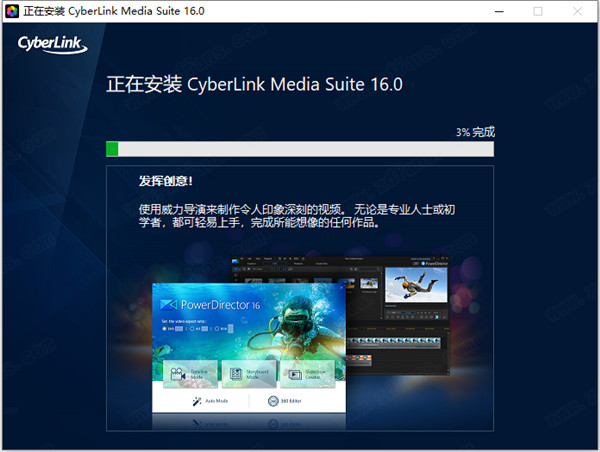Click the Timeline Mode button in promo image
The image size is (600, 452).
(190, 374)
